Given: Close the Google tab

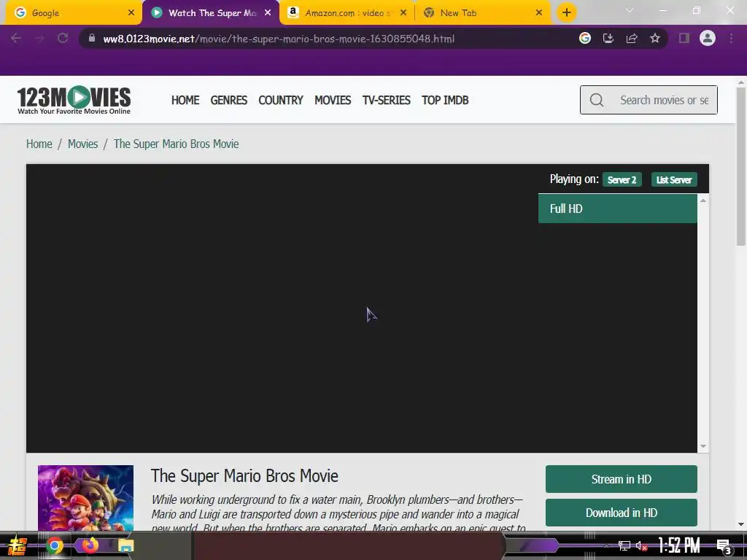Looking at the screenshot, I should point(131,13).
